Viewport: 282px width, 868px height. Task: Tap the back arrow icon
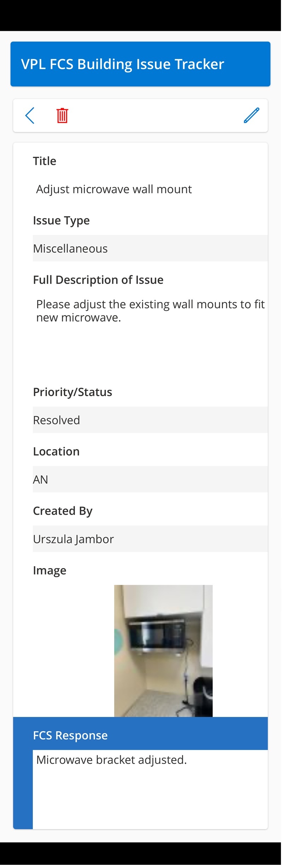[30, 116]
